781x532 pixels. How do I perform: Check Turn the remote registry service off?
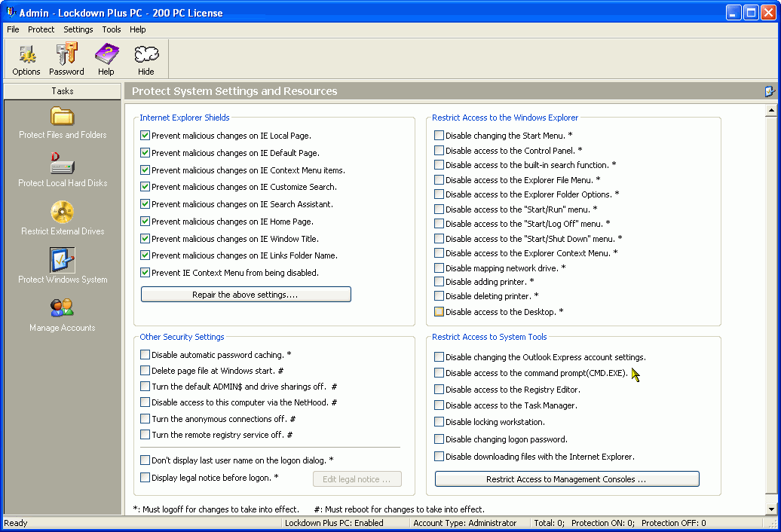[145, 435]
